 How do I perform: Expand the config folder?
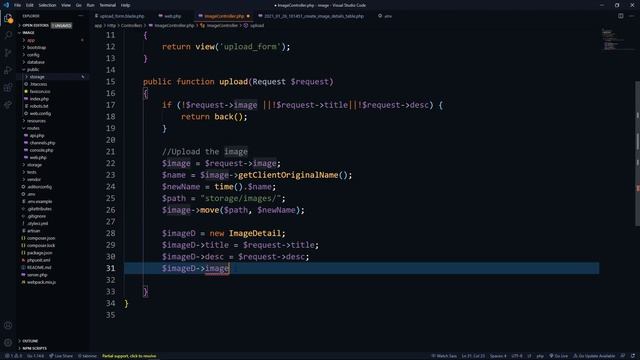[x=52, y=55]
